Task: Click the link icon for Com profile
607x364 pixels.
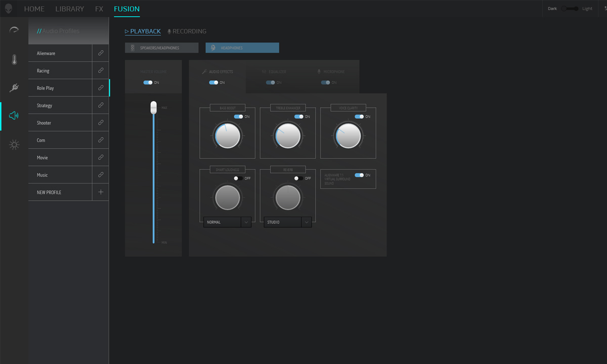Action: point(101,140)
